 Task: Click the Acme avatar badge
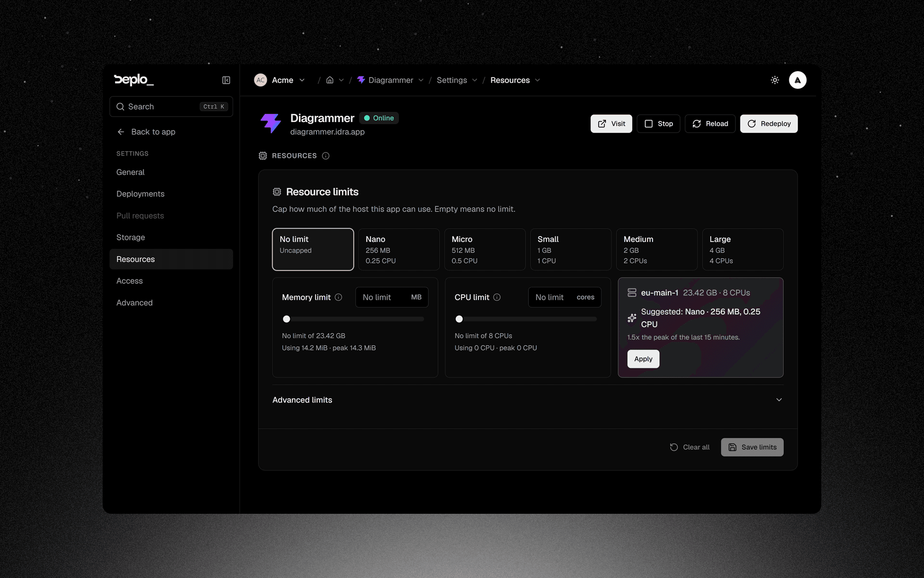coord(260,80)
